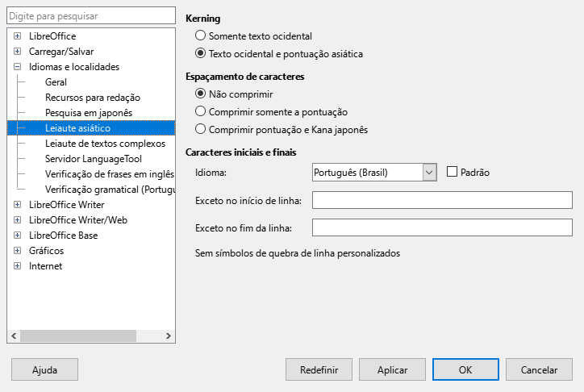Expand the LibreOffice Writer/Web node
Image resolution: width=584 pixels, height=392 pixels.
tap(17, 219)
